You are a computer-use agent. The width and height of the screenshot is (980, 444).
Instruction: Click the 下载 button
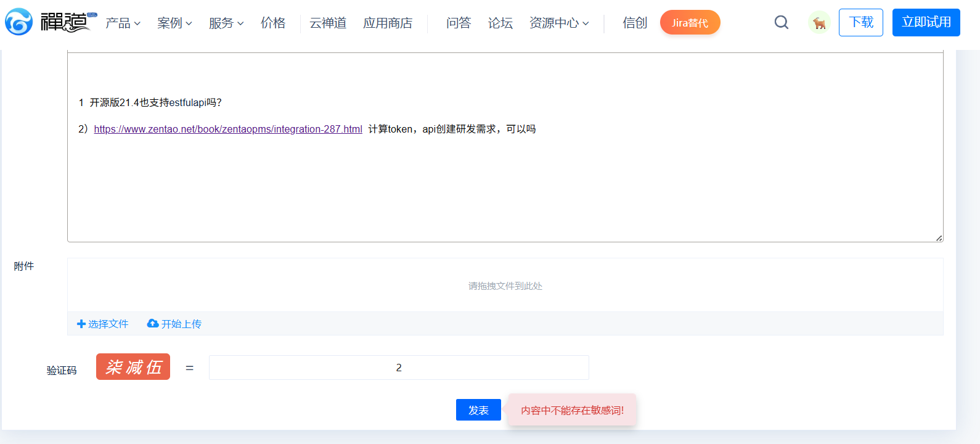click(x=861, y=22)
